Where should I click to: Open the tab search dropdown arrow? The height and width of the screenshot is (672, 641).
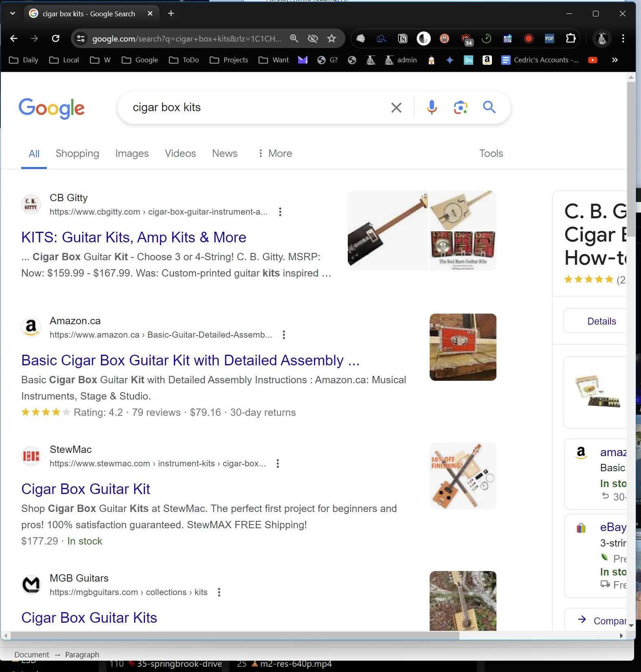click(x=13, y=13)
